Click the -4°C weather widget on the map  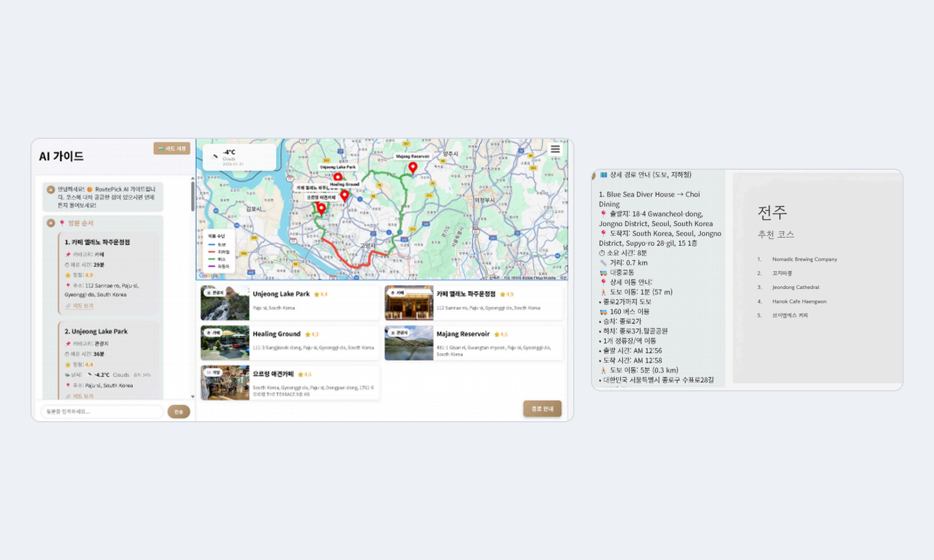pos(239,157)
